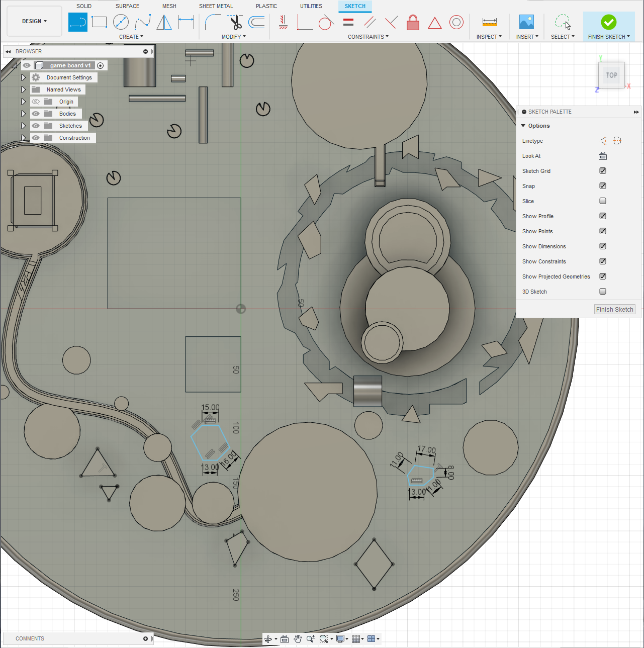Screen dimensions: 644x648
Task: Click the Finish Sketch button in the palette
Action: 614,309
